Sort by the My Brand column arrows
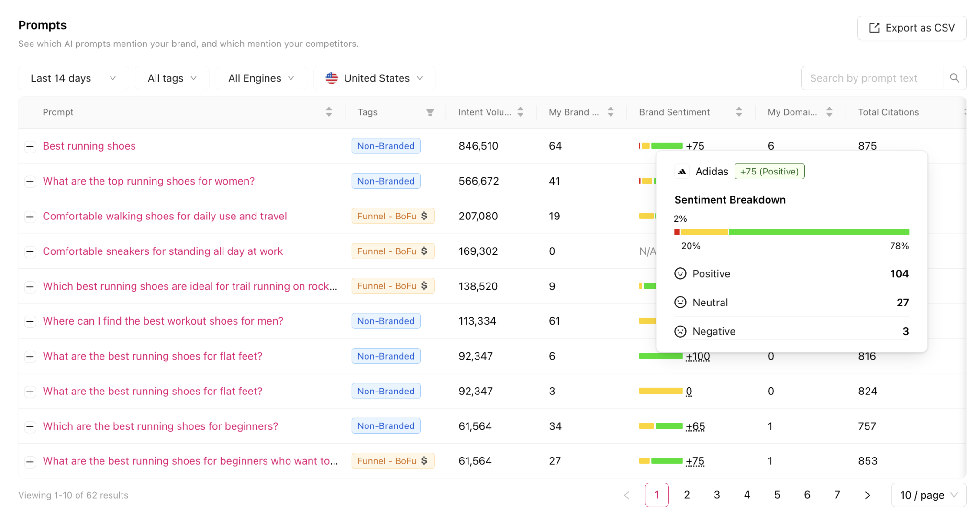Viewport: 980px width, 523px height. point(611,112)
